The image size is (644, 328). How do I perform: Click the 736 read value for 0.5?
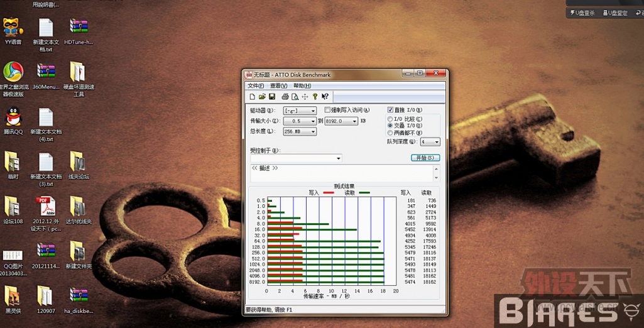[x=431, y=200]
